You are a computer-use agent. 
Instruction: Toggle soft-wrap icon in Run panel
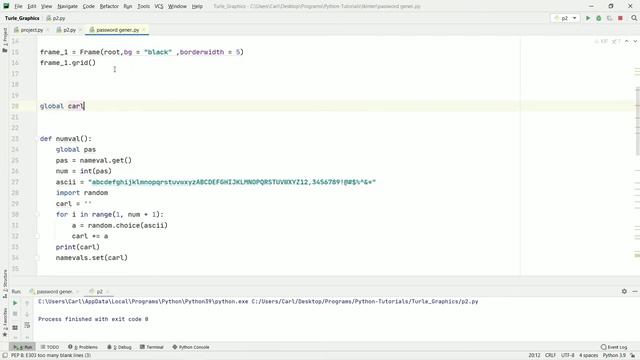click(27, 325)
